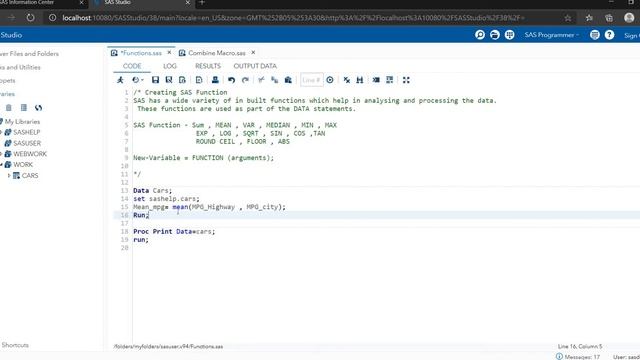Select the WEBWORK library

tap(30, 154)
